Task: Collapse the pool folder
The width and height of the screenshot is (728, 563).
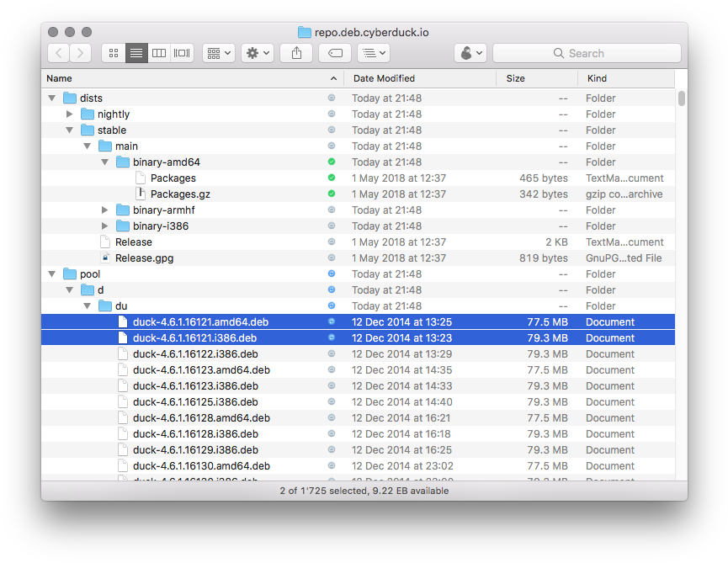Action: [52, 274]
